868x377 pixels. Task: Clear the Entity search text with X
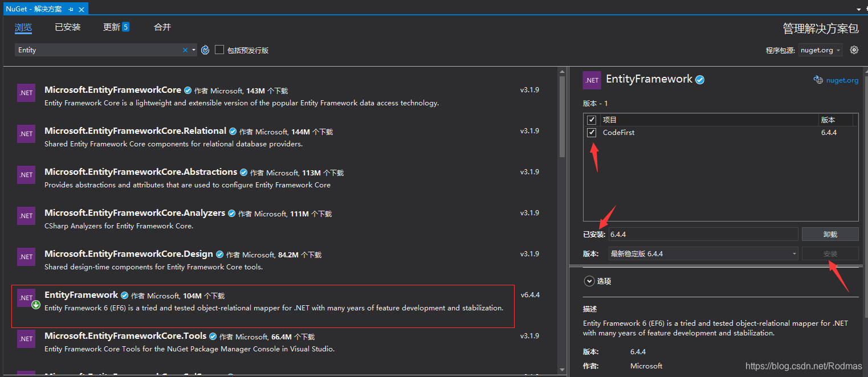coord(185,50)
